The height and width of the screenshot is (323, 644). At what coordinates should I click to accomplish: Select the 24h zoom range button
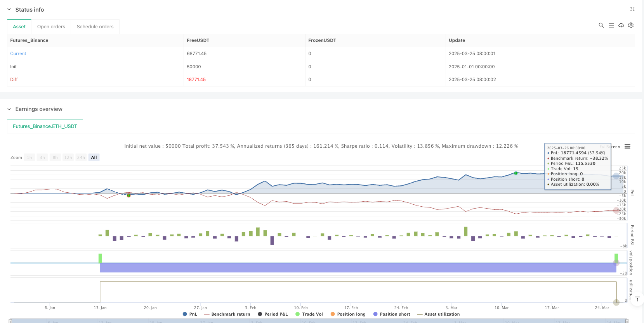pos(81,157)
